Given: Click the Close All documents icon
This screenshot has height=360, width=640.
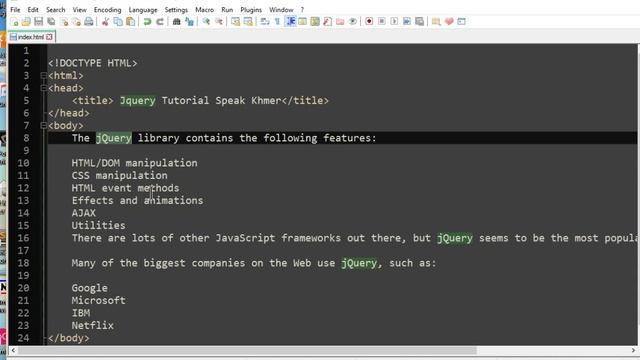Looking at the screenshot, I should (76, 22).
